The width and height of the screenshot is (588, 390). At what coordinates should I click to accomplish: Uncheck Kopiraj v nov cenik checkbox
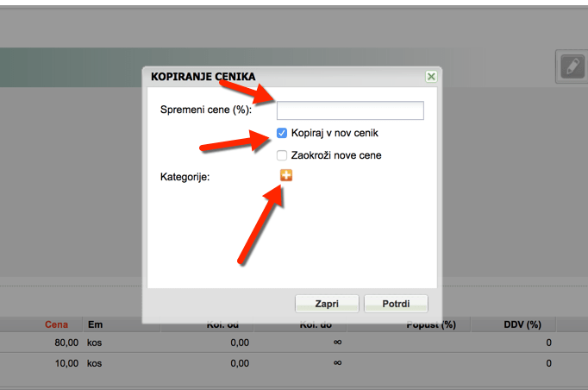click(282, 133)
